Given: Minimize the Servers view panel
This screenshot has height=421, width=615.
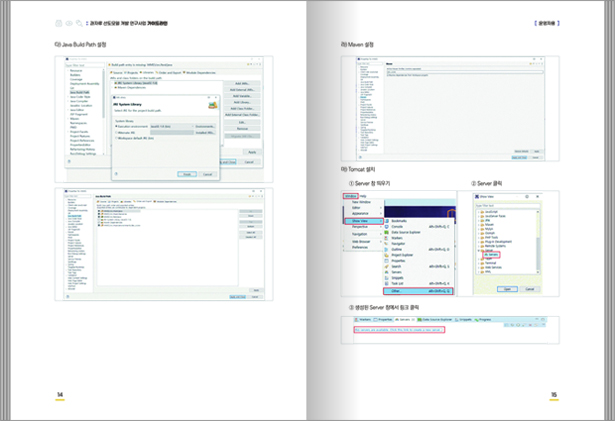Looking at the screenshot, I should coord(536,320).
